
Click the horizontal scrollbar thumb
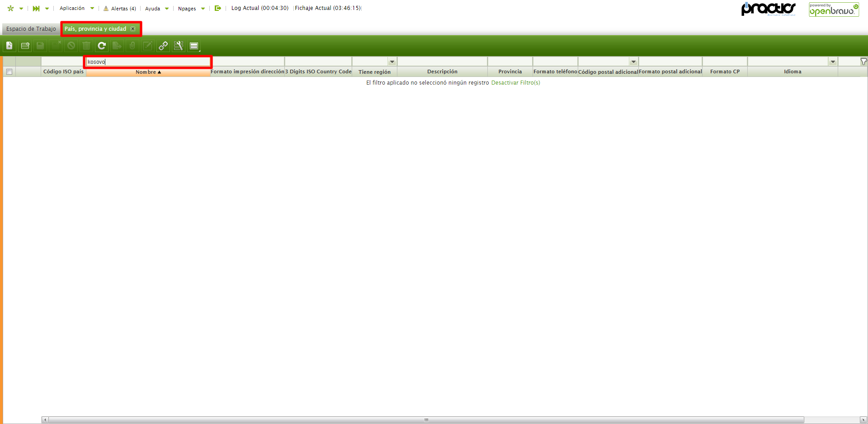(426, 420)
